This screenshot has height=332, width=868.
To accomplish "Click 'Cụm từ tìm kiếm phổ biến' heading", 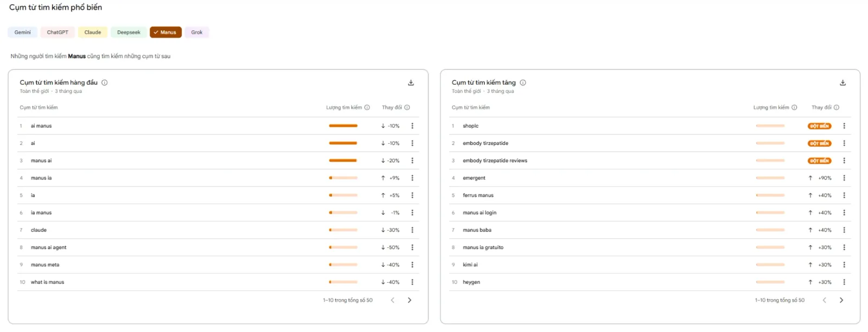I will [55, 8].
